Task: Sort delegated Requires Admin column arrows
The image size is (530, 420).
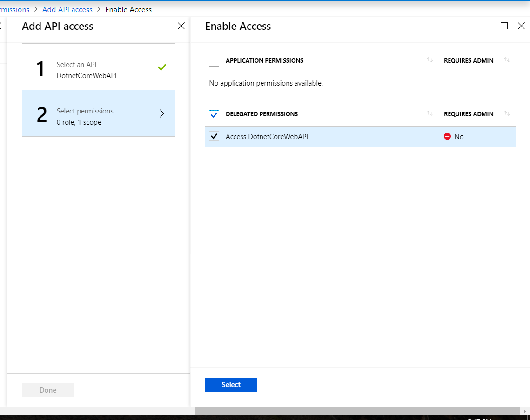Action: click(507, 114)
